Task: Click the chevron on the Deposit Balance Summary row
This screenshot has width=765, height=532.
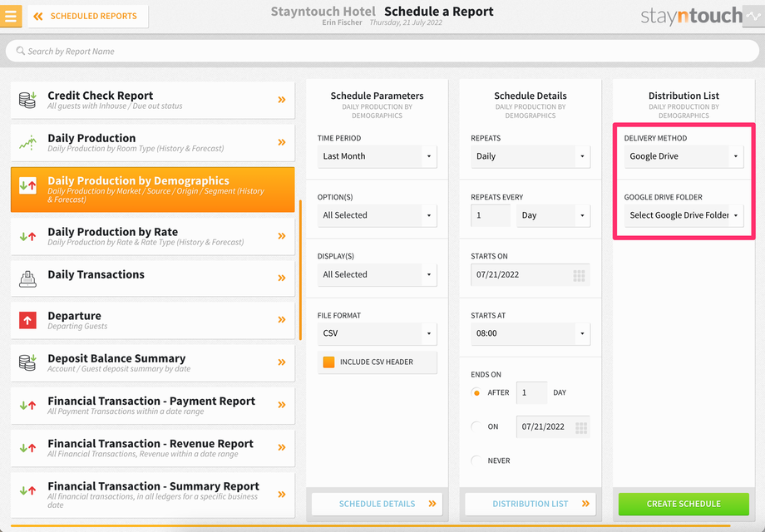Action: tap(282, 362)
